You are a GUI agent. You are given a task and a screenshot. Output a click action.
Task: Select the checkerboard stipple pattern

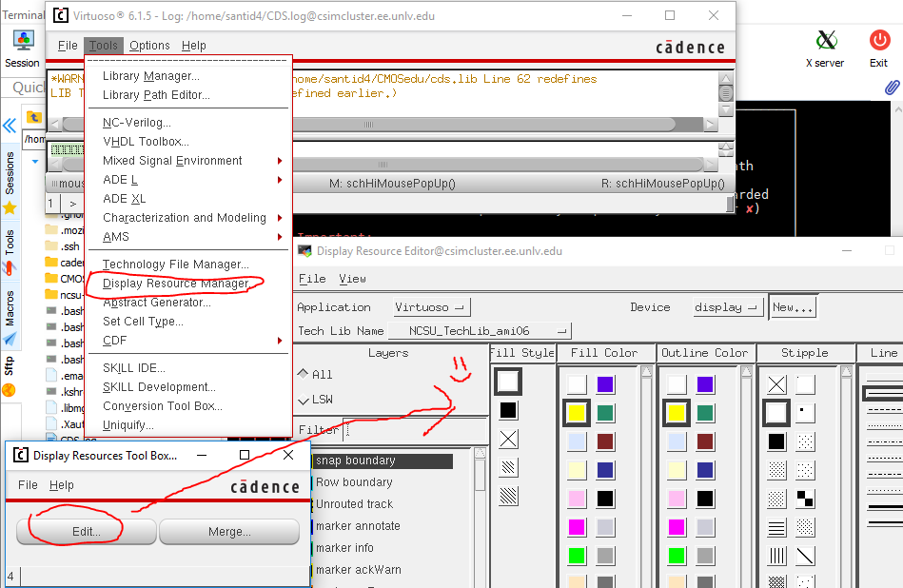click(805, 499)
